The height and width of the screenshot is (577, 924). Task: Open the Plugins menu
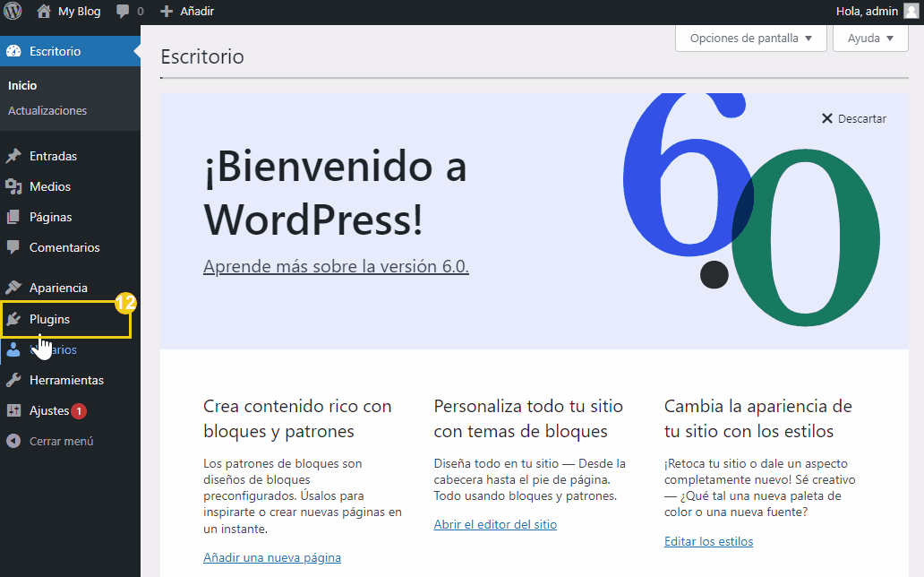(x=70, y=319)
